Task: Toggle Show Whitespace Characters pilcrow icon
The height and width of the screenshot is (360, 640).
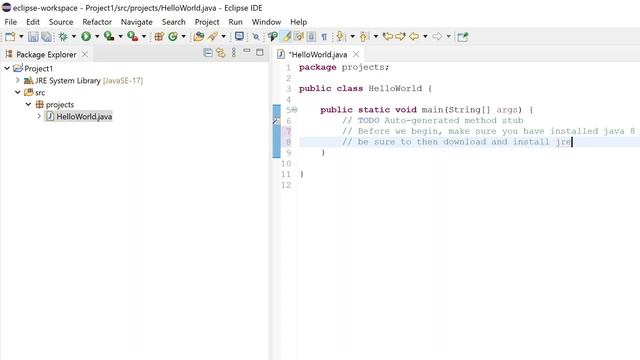Action: [324, 37]
